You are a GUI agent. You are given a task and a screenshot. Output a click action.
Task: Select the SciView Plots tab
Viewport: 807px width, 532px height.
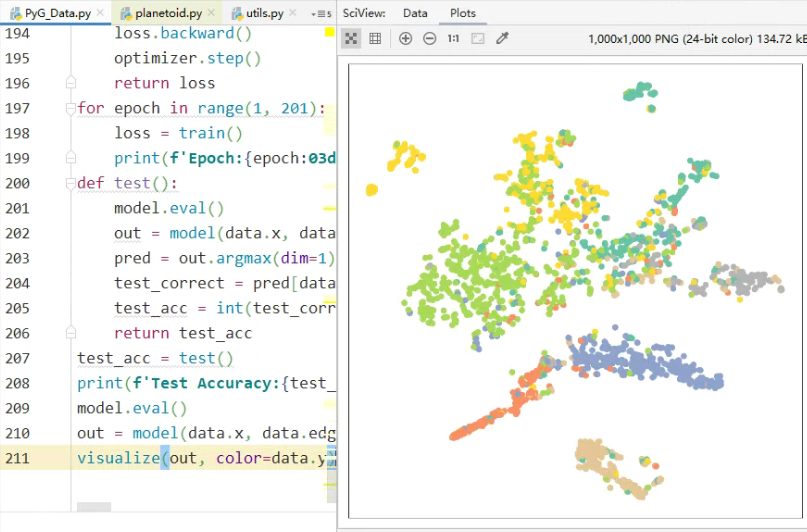click(x=463, y=13)
